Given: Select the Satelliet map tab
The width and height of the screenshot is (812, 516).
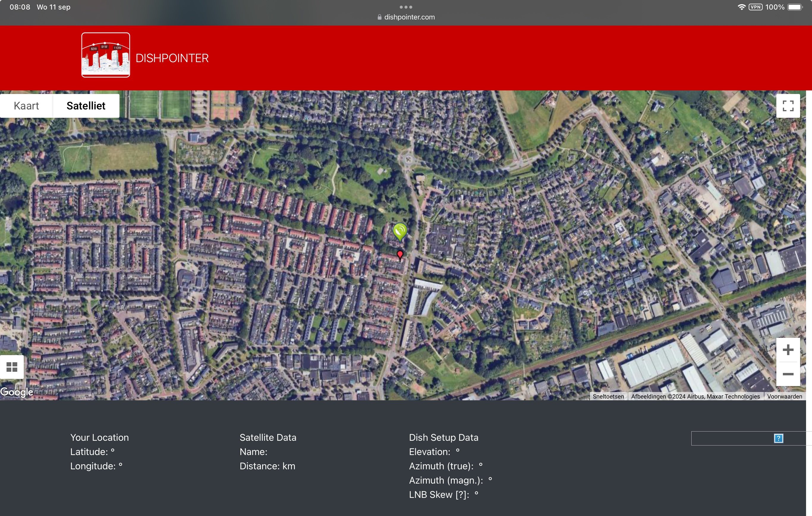Looking at the screenshot, I should point(86,106).
